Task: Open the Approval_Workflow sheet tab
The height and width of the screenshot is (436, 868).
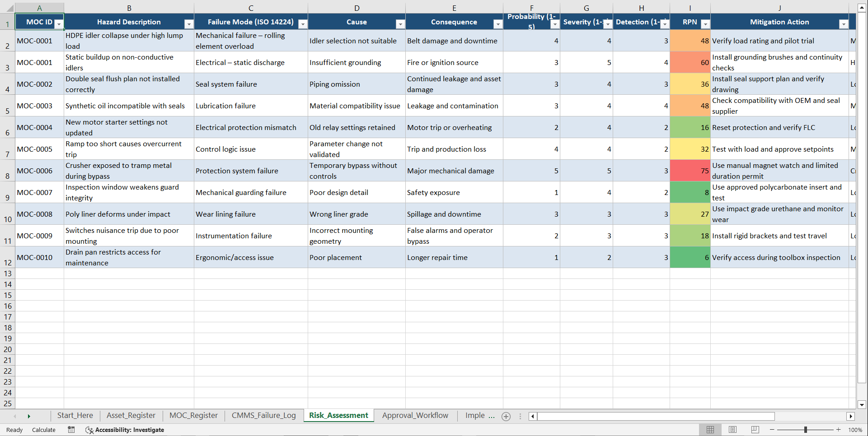Action: 415,416
